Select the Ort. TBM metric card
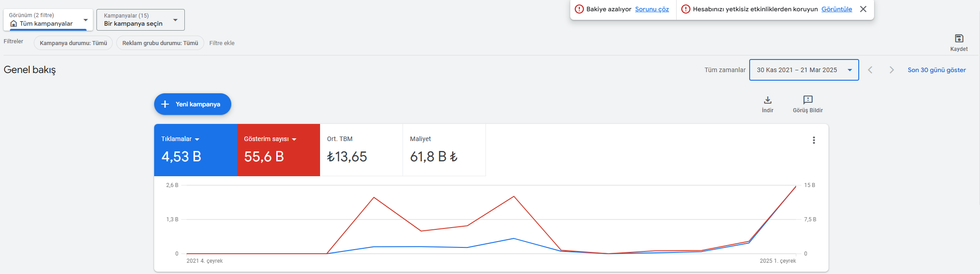980x274 pixels. [362, 150]
